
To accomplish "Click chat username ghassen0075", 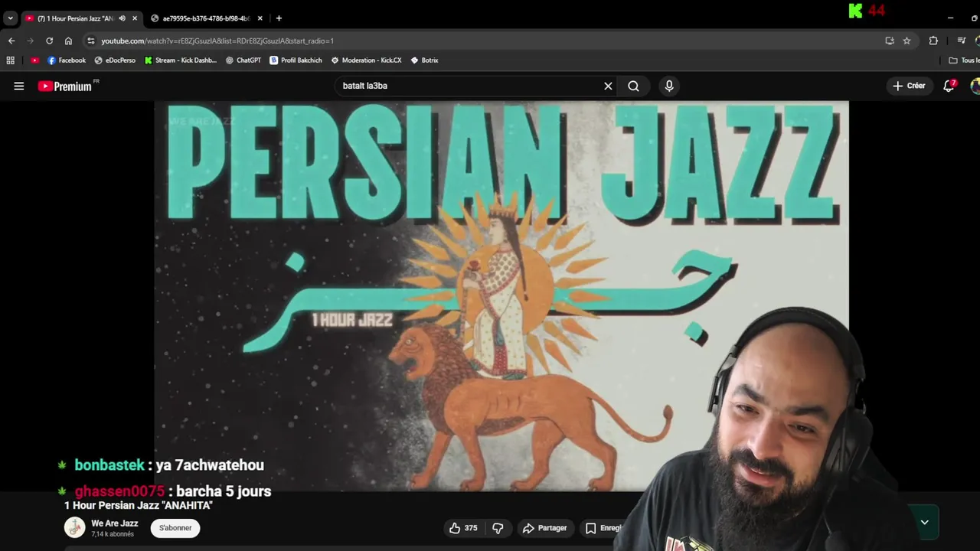I will (x=119, y=491).
